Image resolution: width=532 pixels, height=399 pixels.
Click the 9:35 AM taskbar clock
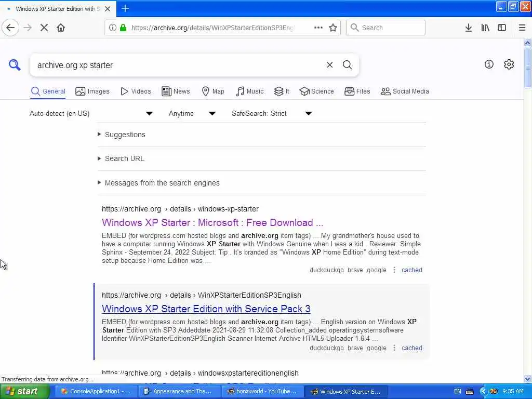point(513,392)
